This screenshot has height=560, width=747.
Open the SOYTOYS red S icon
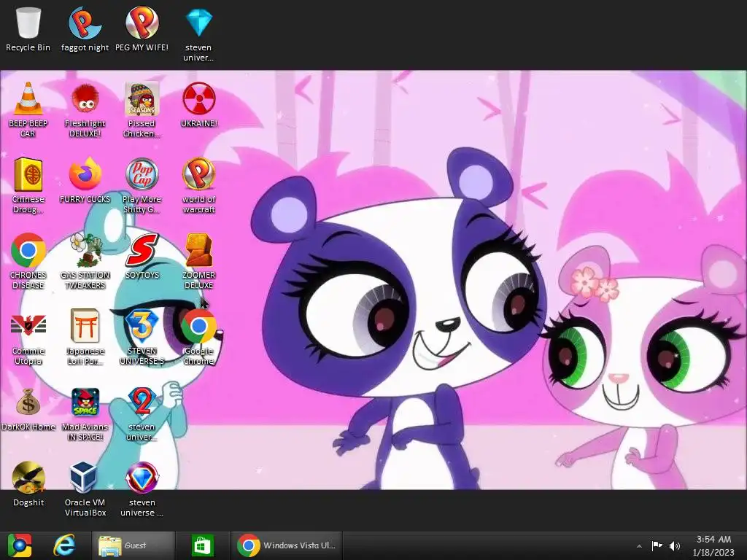(142, 257)
